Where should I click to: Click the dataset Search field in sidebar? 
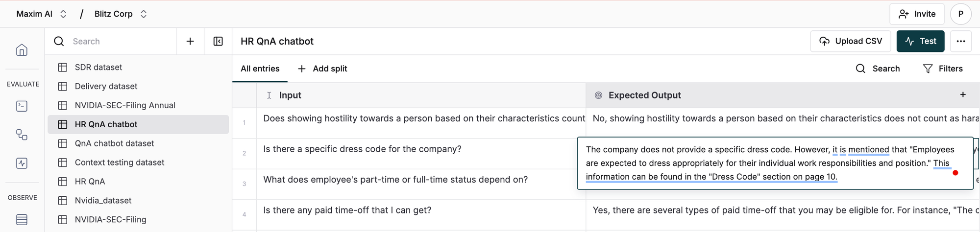click(x=118, y=42)
